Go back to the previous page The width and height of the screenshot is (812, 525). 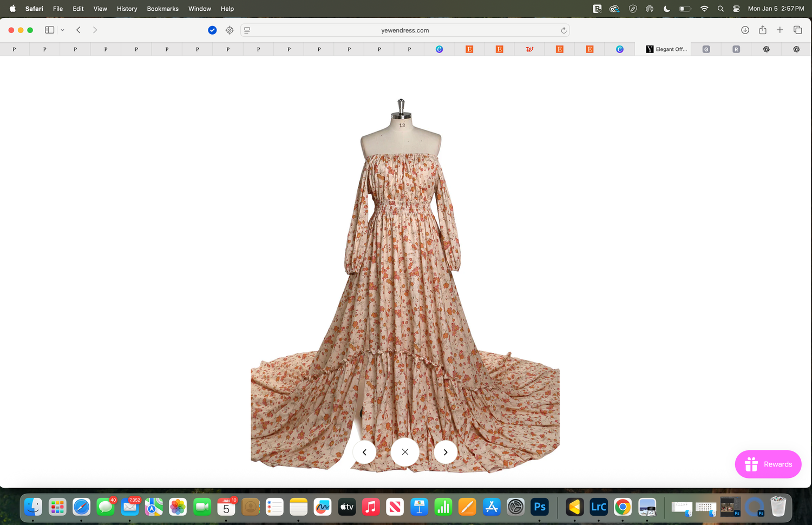point(78,30)
